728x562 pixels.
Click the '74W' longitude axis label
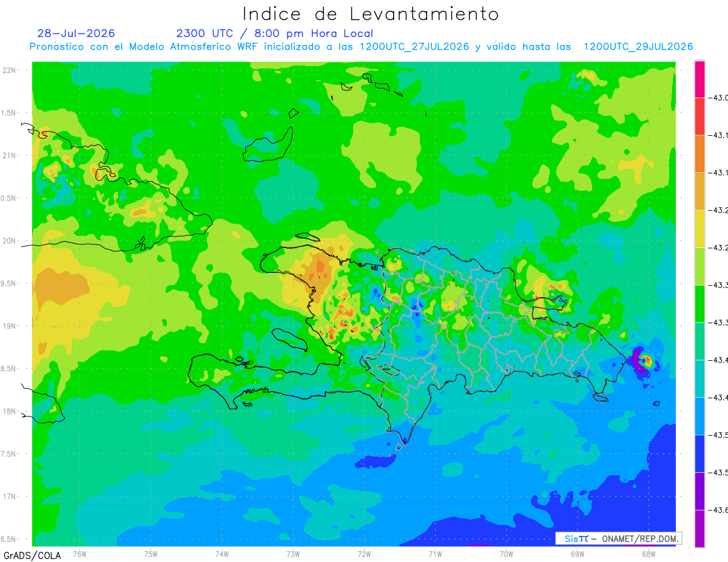point(222,554)
